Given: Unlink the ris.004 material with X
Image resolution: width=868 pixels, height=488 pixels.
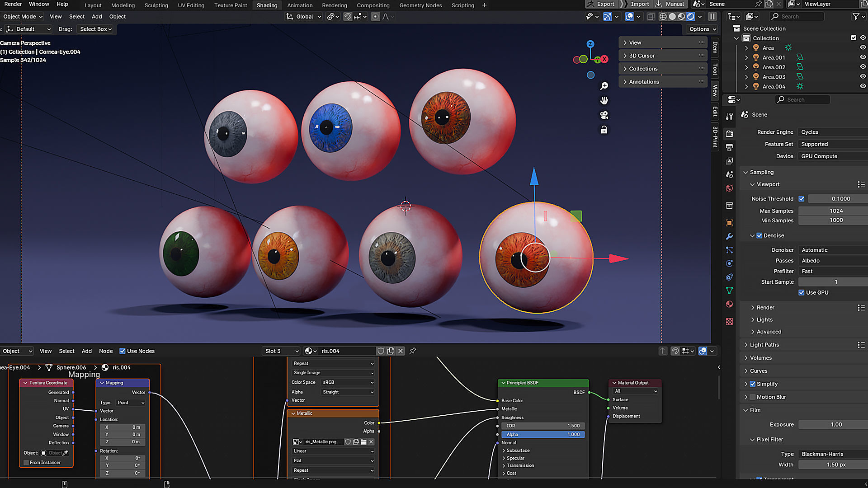Looking at the screenshot, I should coord(401,351).
